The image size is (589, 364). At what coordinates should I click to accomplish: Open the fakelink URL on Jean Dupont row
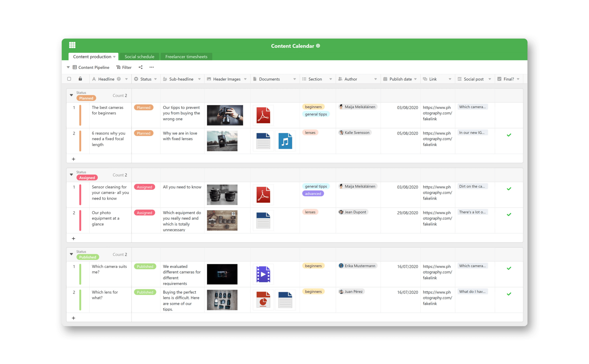point(437,218)
